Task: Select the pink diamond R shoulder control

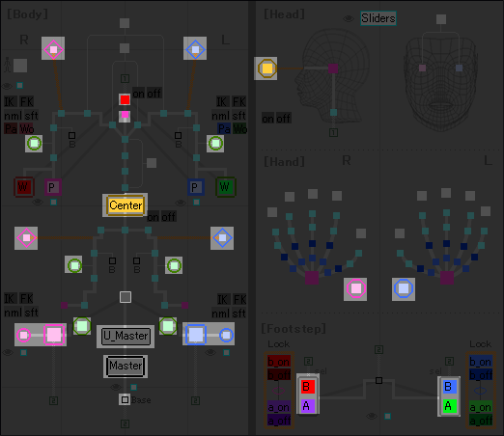Action: click(53, 49)
